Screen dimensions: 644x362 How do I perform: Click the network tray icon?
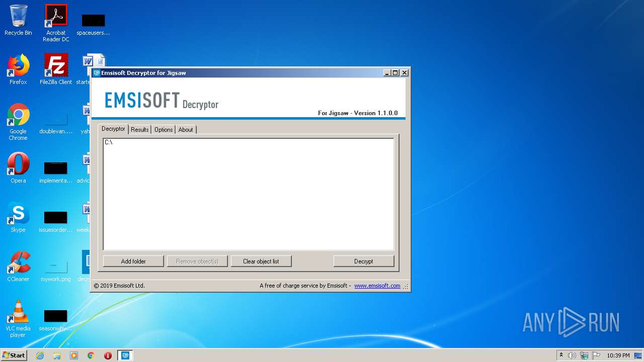pos(584,355)
